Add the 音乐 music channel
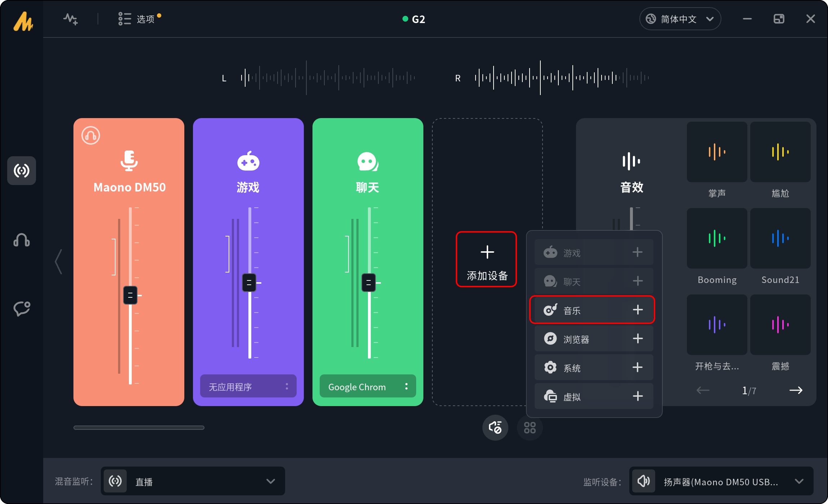Image resolution: width=828 pixels, height=504 pixels. pyautogui.click(x=638, y=310)
